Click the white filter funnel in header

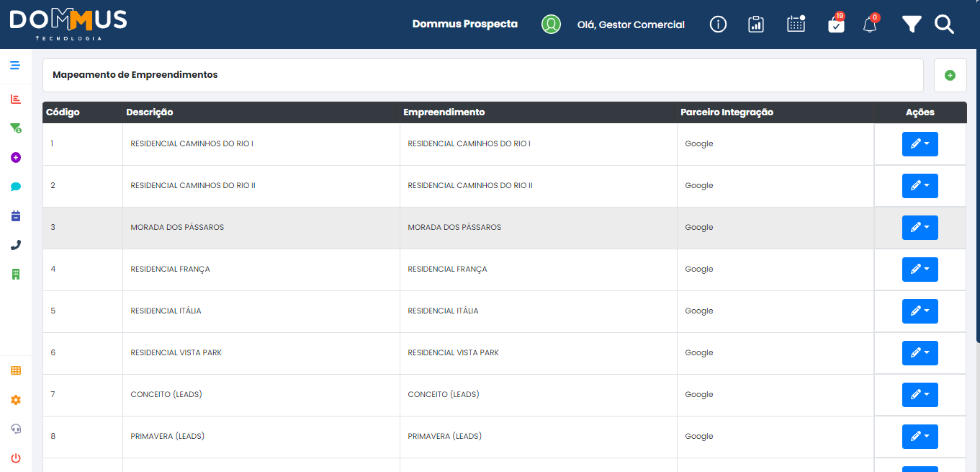912,25
